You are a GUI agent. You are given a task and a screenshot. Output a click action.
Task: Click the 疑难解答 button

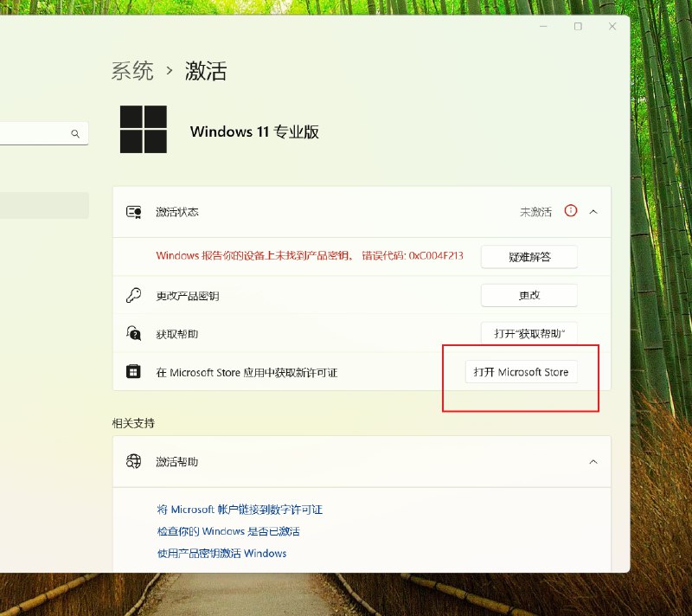(x=529, y=256)
